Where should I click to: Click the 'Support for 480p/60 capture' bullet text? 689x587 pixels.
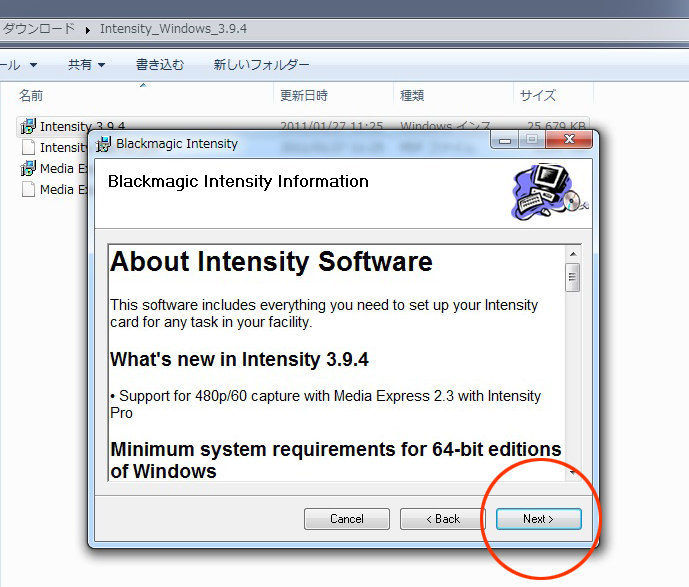pyautogui.click(x=326, y=404)
